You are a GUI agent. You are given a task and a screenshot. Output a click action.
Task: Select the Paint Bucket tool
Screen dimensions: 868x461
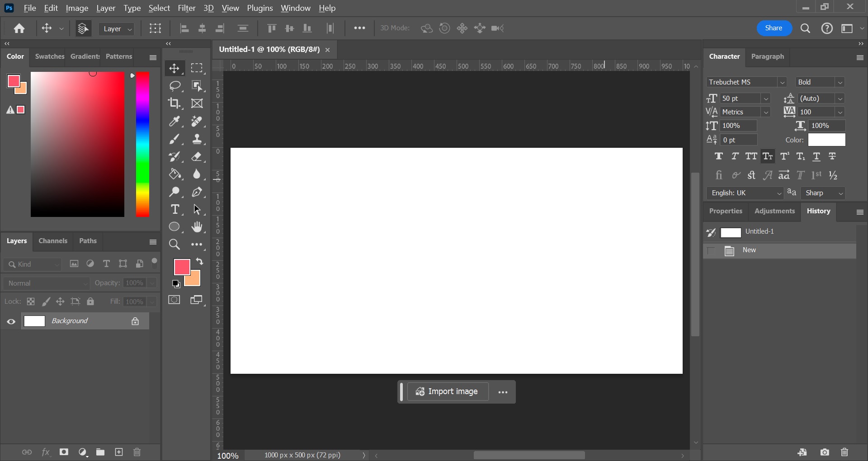click(175, 174)
